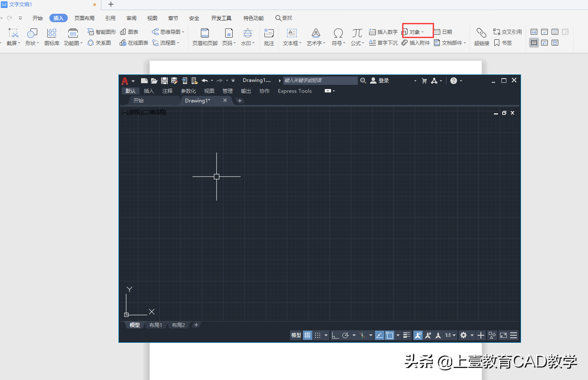Open AutoCAD 注释 ribbon tab
This screenshot has height=380, width=588.
[167, 91]
